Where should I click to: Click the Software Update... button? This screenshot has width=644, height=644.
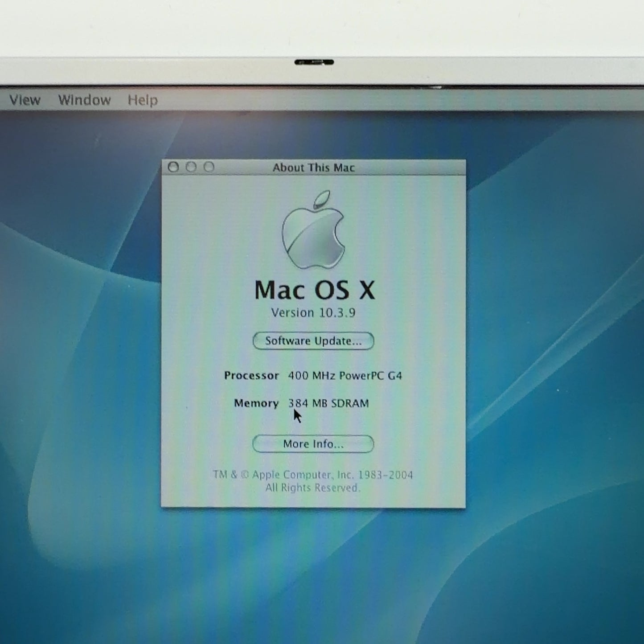313,341
